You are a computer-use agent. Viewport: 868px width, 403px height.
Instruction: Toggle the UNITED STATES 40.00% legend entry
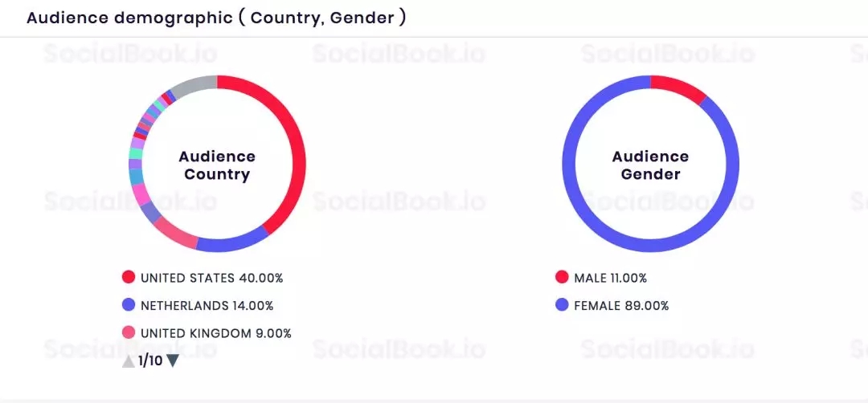(x=211, y=279)
